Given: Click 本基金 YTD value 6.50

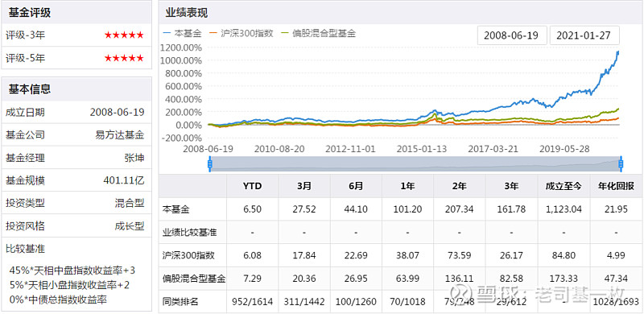Looking at the screenshot, I should click(x=252, y=209).
